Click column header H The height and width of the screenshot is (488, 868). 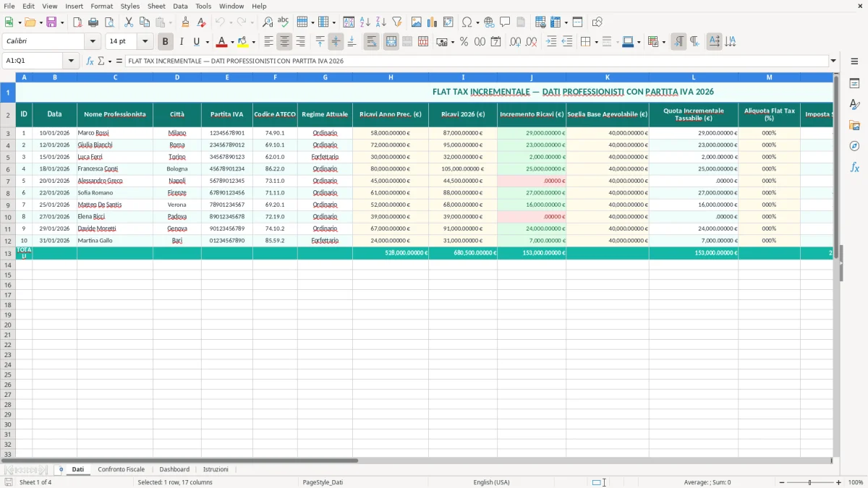click(x=391, y=77)
